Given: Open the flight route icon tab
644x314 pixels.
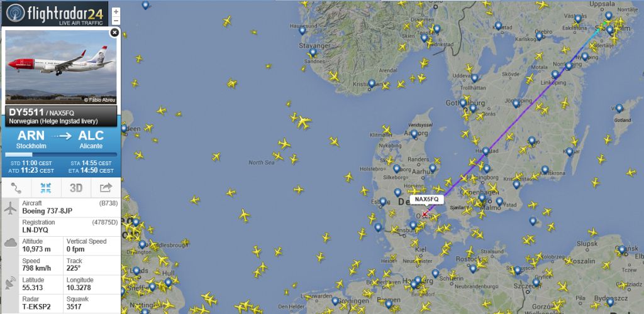Looking at the screenshot, I should [x=16, y=188].
